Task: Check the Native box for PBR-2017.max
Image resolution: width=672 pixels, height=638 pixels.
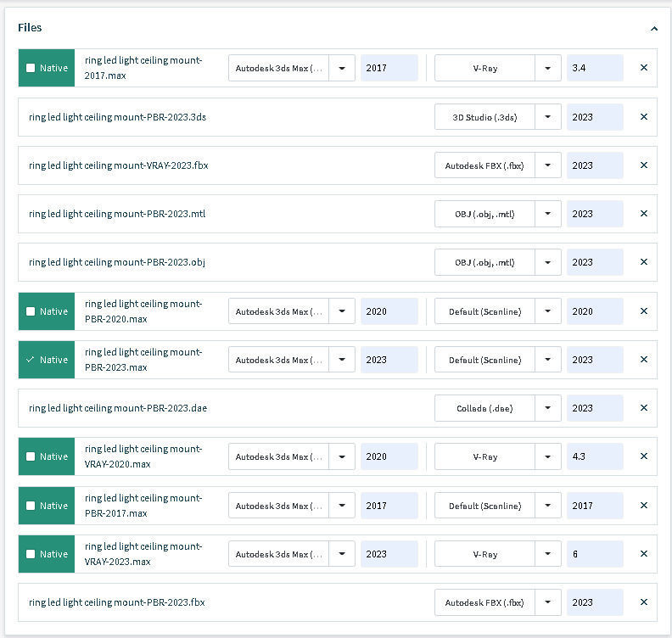Action: (x=31, y=506)
